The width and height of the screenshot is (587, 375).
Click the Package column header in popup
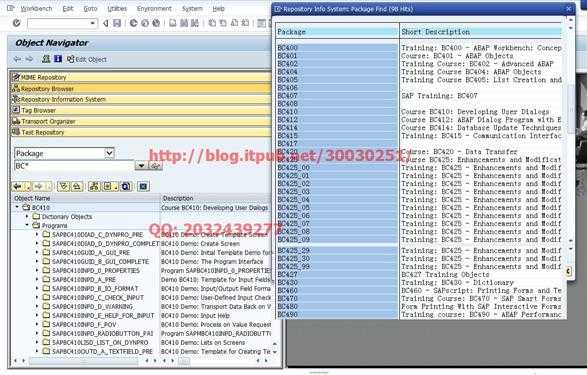[337, 32]
